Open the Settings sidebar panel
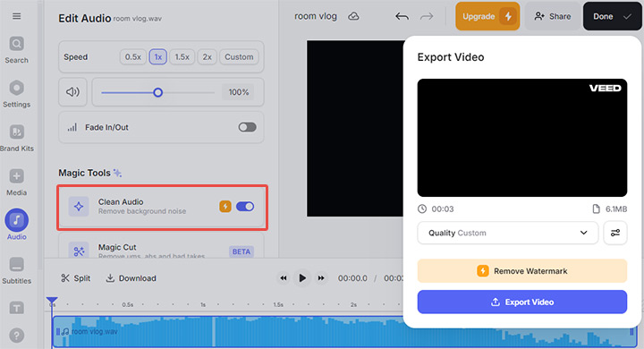Screen dimensions: 644x349 16,94
